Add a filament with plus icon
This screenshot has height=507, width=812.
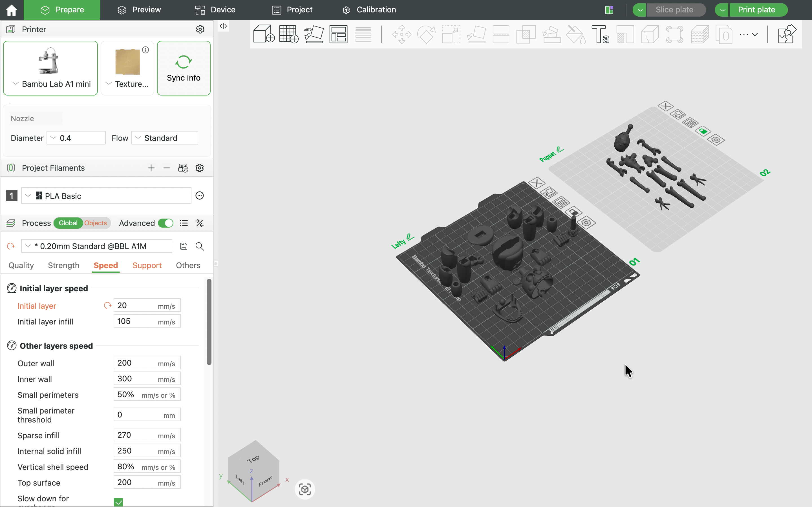(151, 168)
